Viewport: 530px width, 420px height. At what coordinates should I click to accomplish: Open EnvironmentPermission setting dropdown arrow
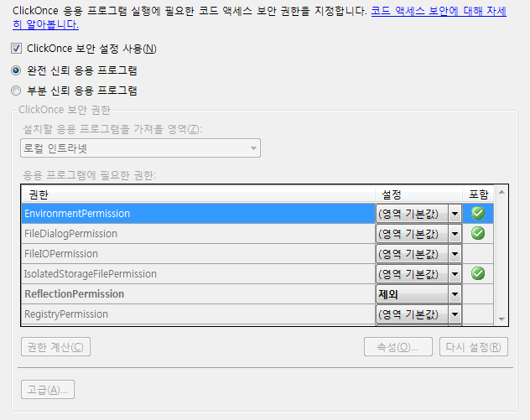(455, 213)
